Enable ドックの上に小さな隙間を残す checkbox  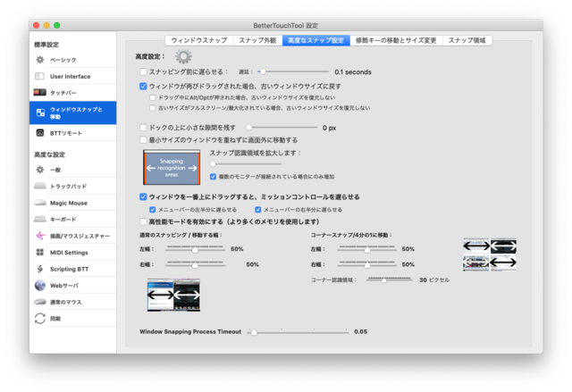pyautogui.click(x=143, y=128)
